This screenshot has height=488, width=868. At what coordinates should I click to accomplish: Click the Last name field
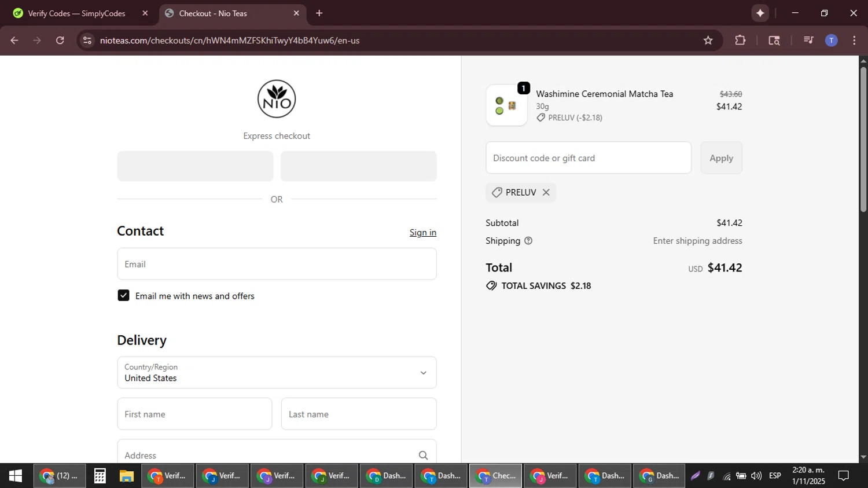pyautogui.click(x=359, y=414)
